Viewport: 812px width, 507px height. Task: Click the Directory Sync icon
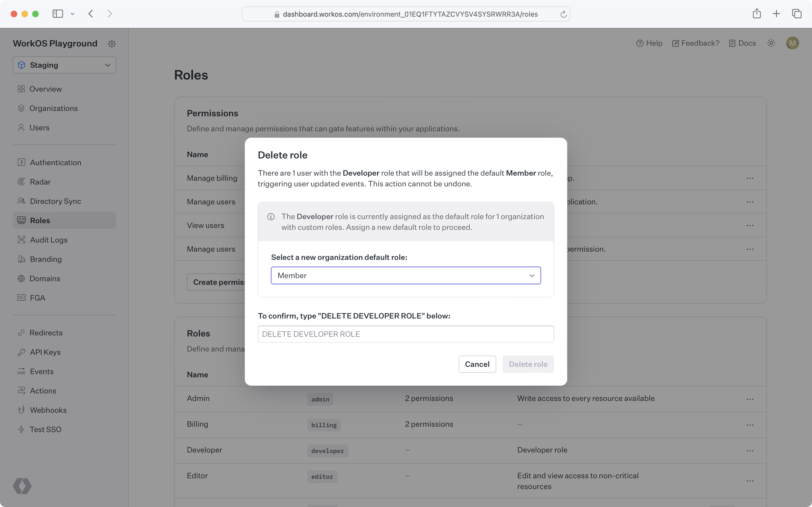pyautogui.click(x=21, y=201)
